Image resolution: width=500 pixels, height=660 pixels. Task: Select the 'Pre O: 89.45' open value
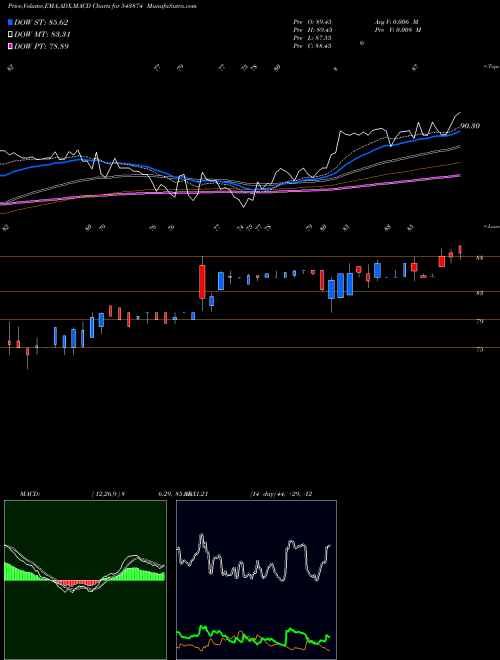point(312,22)
